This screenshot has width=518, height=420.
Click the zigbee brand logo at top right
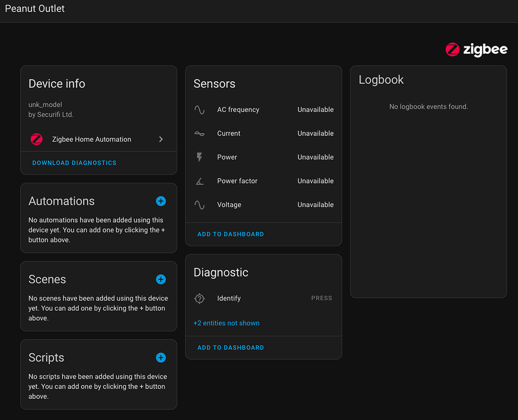[477, 49]
